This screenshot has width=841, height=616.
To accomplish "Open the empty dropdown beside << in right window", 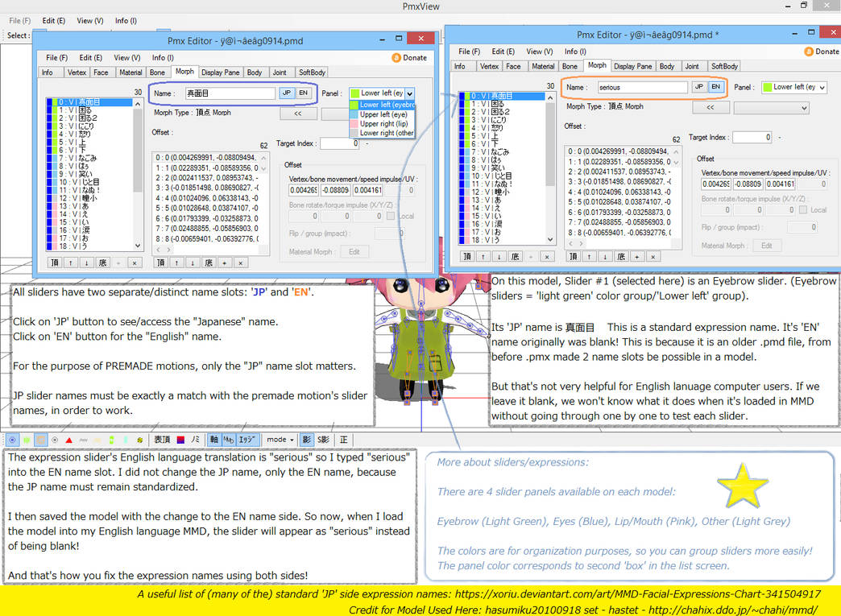I will tap(771, 108).
